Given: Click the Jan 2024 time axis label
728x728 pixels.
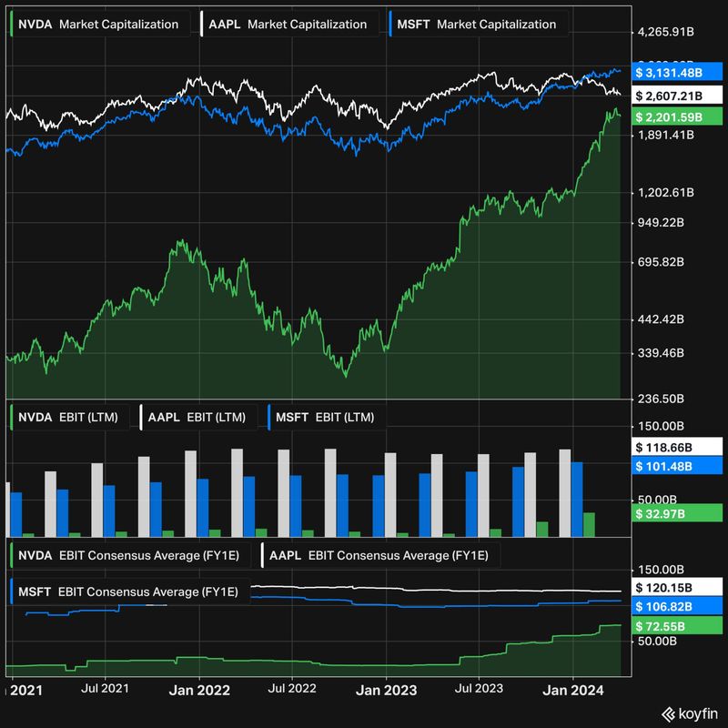Looking at the screenshot, I should click(571, 690).
